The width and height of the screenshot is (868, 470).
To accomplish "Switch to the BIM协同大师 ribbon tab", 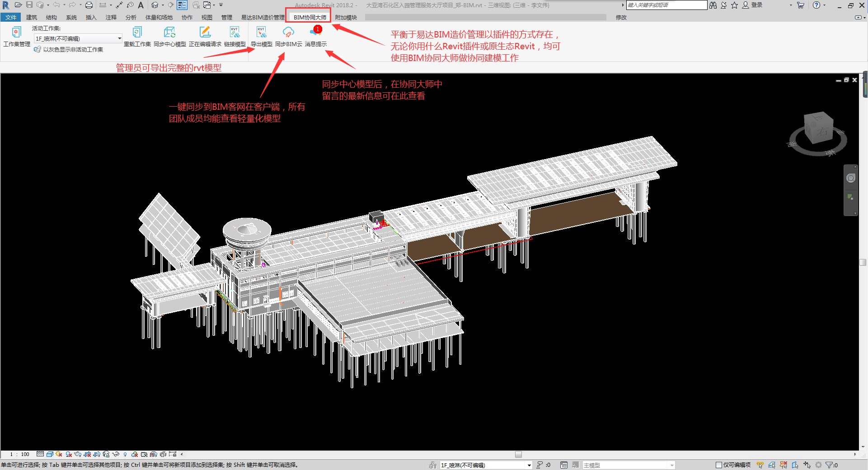I will click(310, 17).
